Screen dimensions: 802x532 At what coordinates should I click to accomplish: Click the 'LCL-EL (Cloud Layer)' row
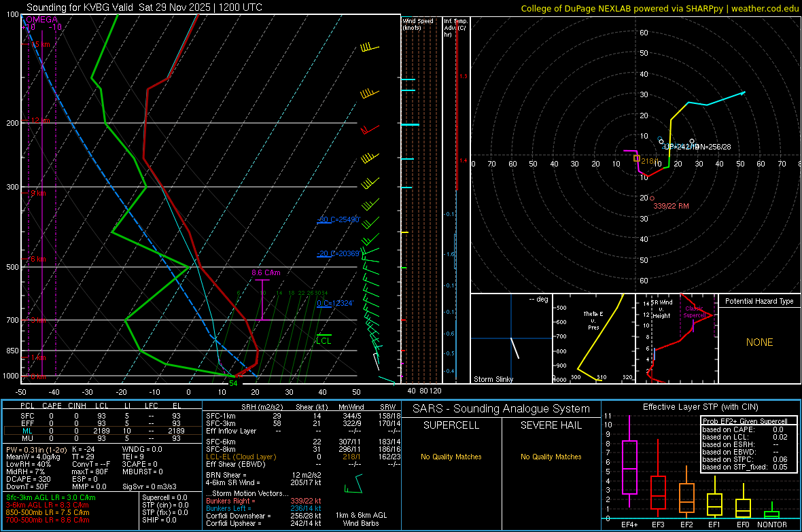[303, 457]
